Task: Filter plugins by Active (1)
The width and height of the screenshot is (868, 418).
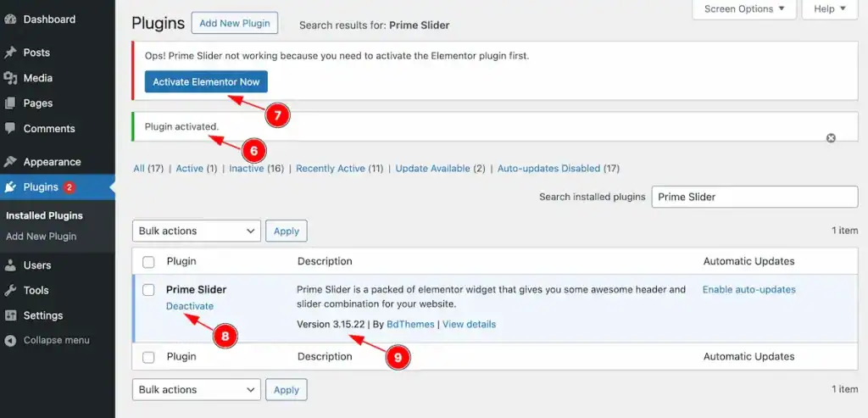Action: (x=197, y=169)
